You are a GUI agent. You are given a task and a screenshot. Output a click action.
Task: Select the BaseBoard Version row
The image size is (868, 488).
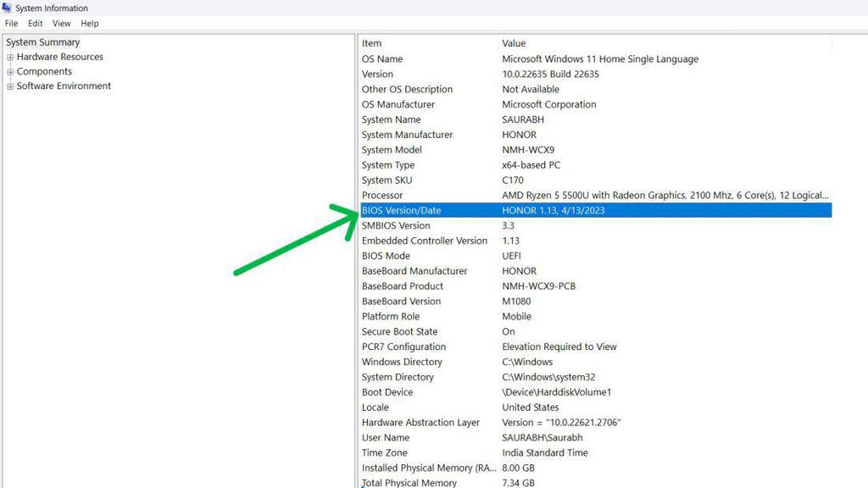[596, 301]
